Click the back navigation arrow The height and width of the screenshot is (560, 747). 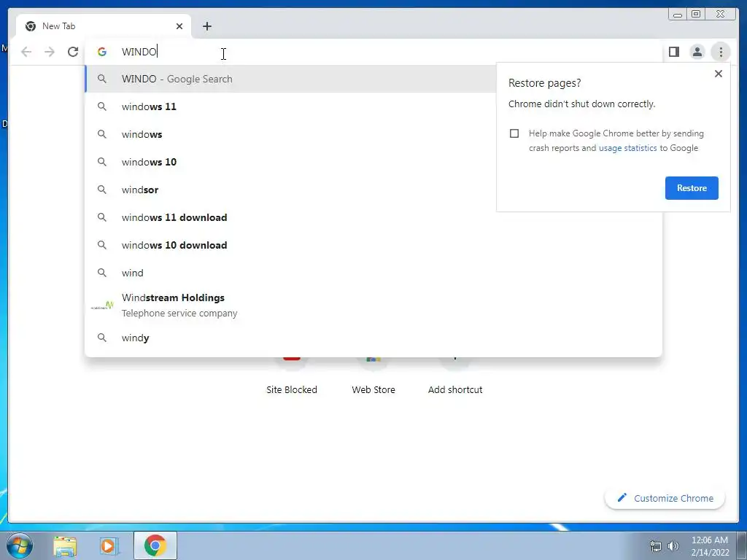(x=26, y=52)
